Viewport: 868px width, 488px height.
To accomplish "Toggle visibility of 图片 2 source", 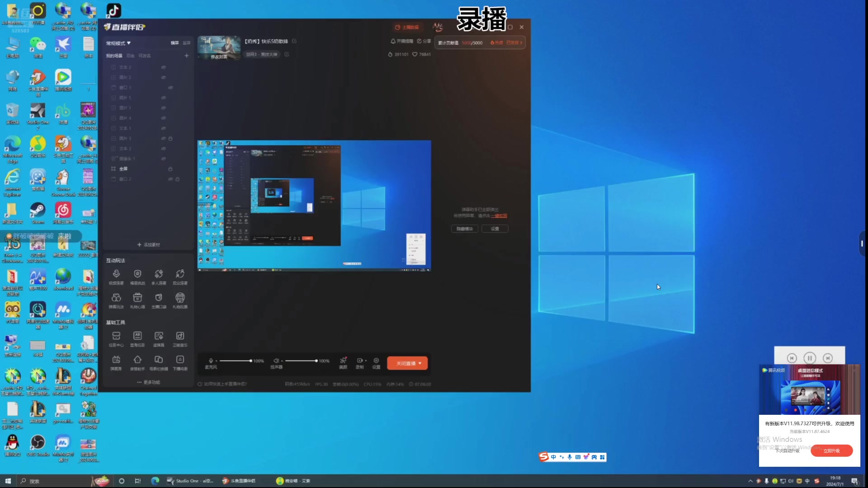I will 163,77.
